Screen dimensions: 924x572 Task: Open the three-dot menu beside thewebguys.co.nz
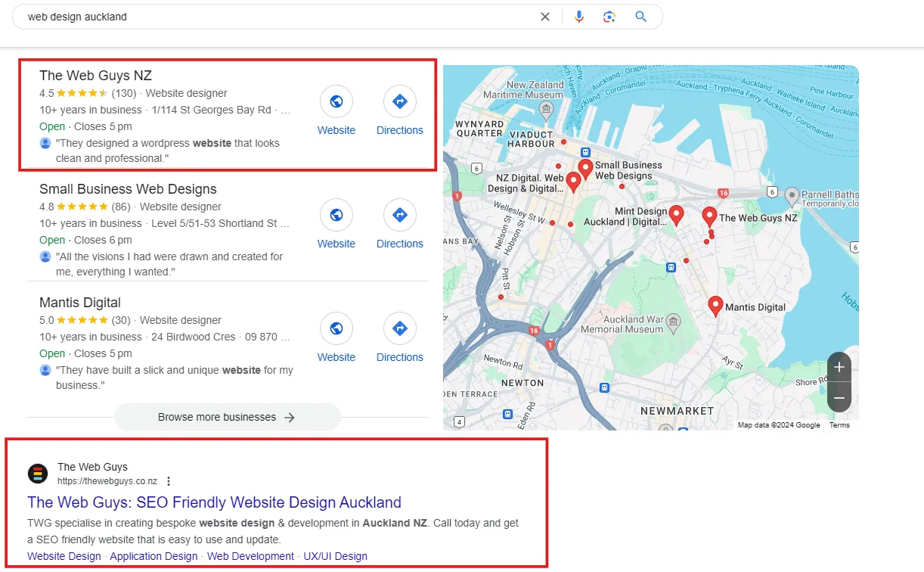point(169,481)
